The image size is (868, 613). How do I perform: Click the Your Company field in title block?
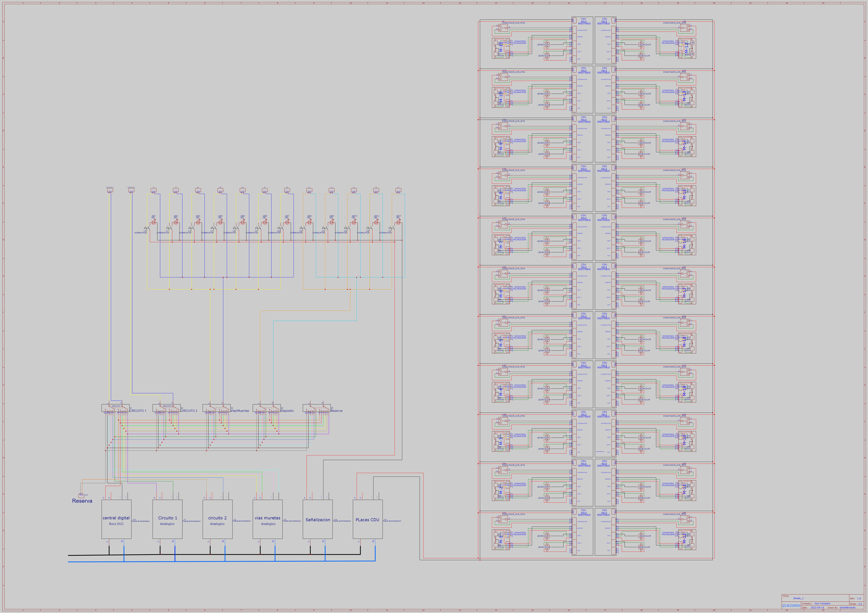(x=822, y=604)
